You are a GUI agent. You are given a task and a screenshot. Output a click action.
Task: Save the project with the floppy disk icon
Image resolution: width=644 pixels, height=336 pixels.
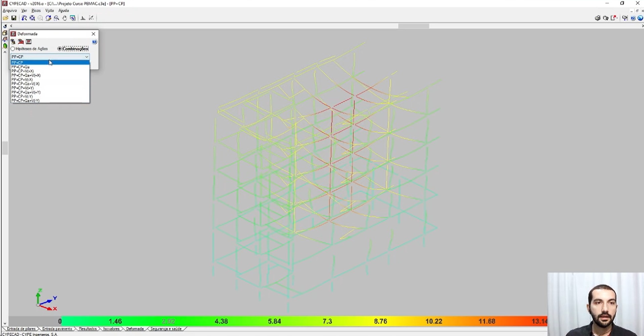point(14,18)
